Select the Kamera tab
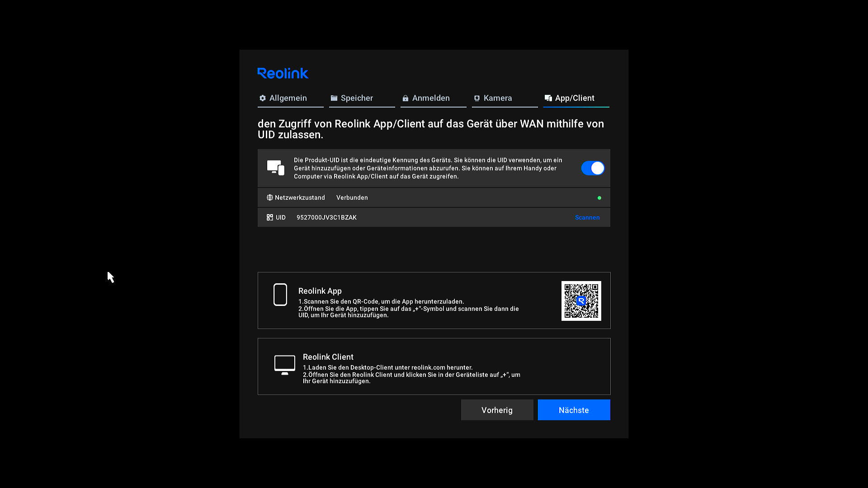The height and width of the screenshot is (488, 868). 505,99
